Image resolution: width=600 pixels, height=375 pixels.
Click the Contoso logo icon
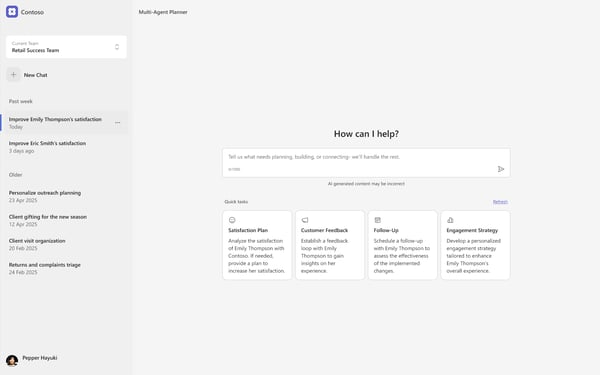coord(12,12)
